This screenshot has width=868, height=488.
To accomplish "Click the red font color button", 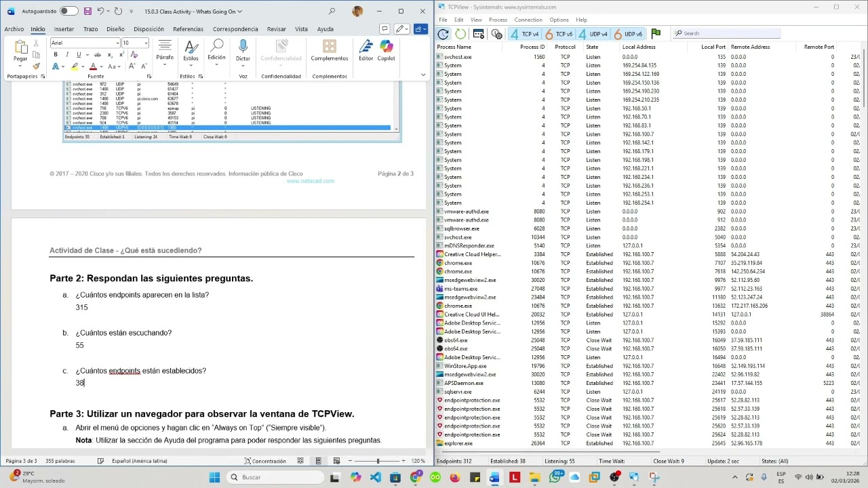I will coord(92,66).
